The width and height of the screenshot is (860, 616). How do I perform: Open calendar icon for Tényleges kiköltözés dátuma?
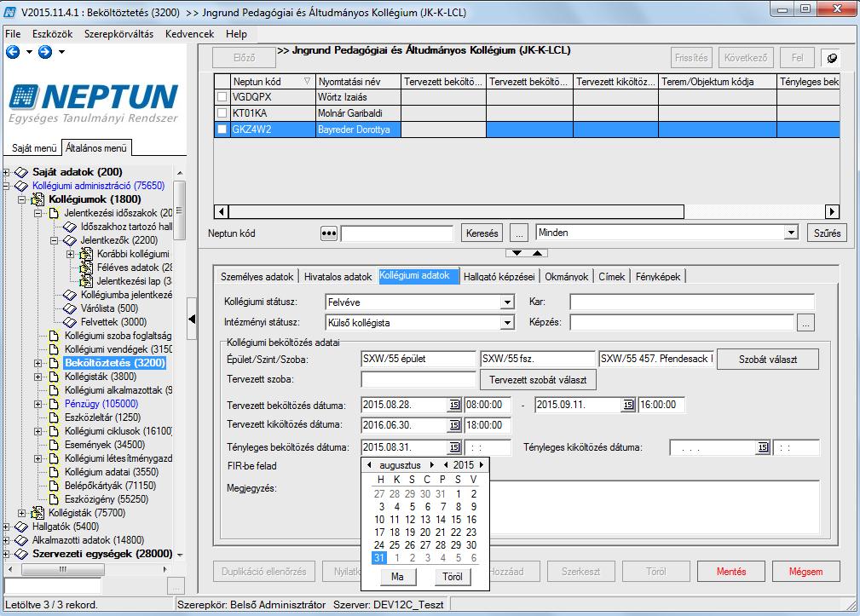(763, 447)
